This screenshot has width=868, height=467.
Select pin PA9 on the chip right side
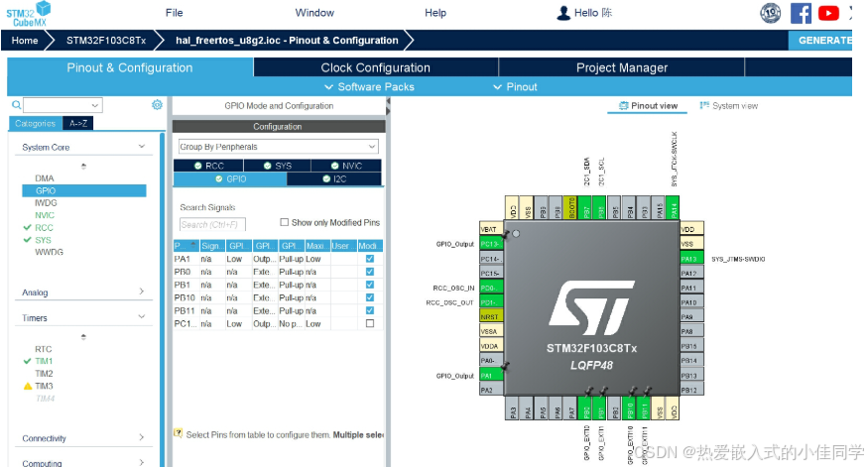pyautogui.click(x=691, y=317)
